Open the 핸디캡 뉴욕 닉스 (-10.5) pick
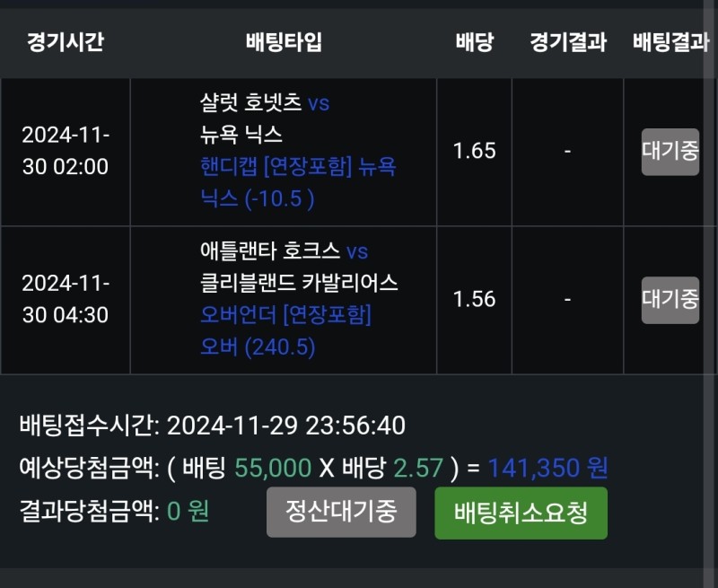The image size is (718, 588). coord(298,182)
